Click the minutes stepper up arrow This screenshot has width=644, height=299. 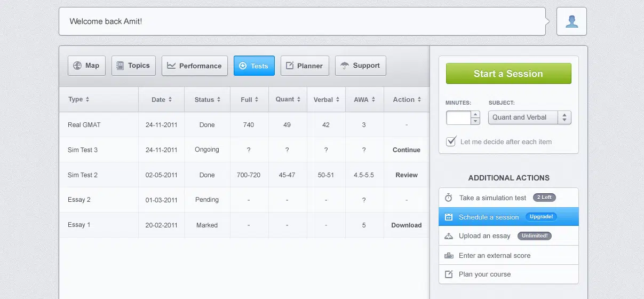pyautogui.click(x=475, y=114)
